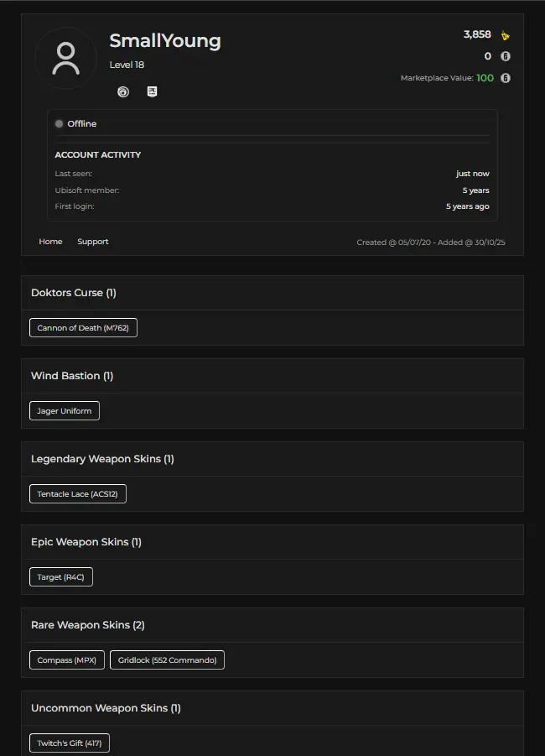Click the SmallYoung profile avatar icon

(65, 59)
